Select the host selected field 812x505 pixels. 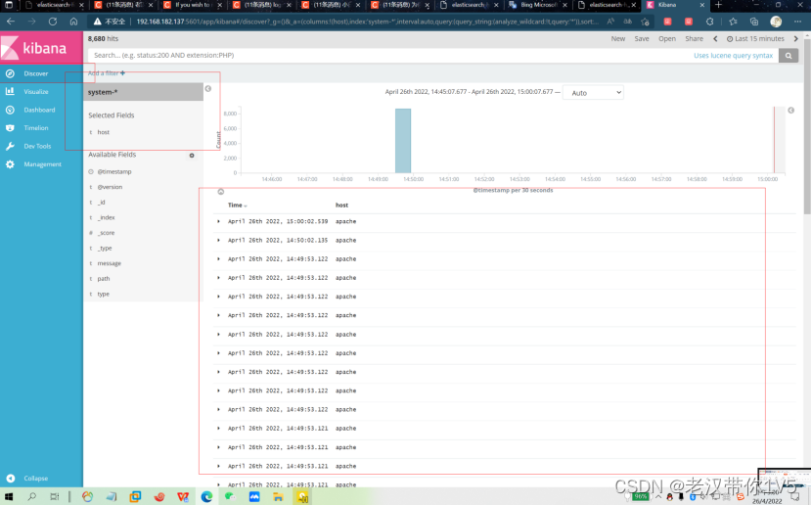pos(104,132)
